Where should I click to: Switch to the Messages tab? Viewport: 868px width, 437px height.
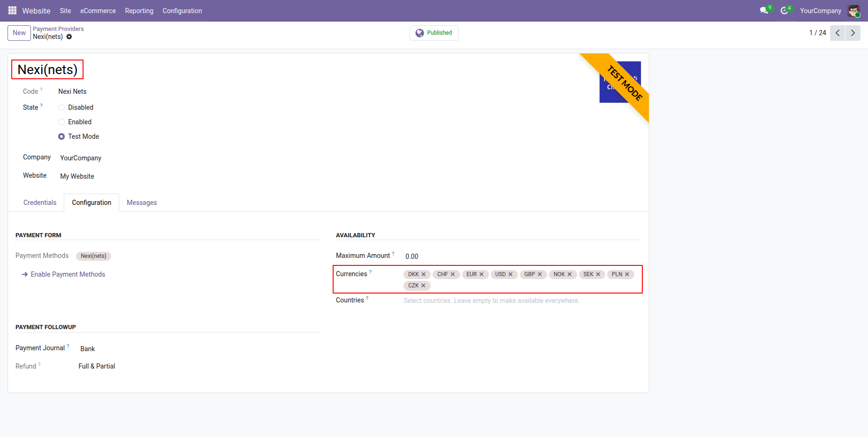pos(142,203)
